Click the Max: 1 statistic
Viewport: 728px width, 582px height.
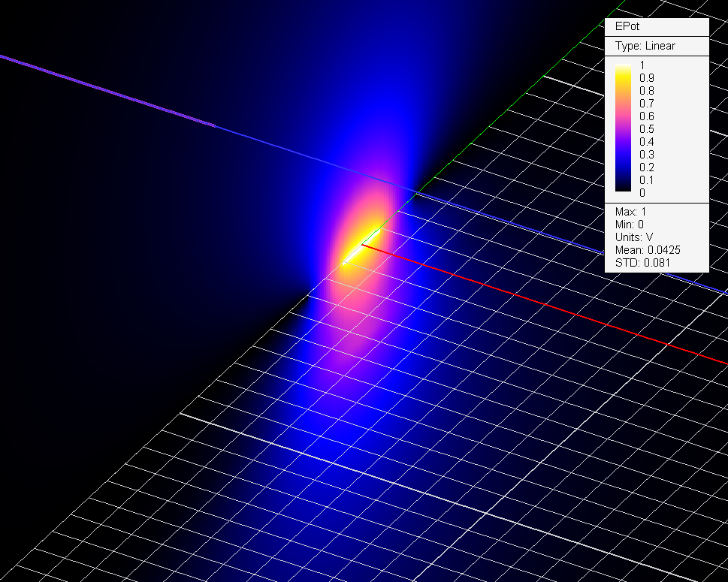630,212
